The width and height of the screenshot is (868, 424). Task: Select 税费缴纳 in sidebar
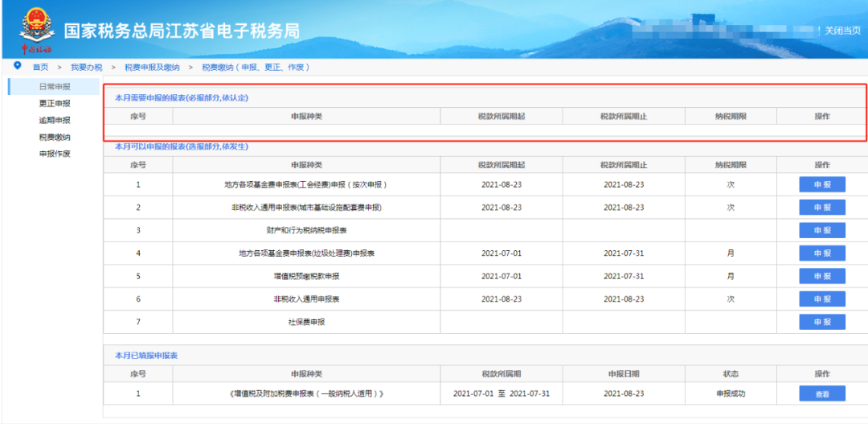point(55,137)
